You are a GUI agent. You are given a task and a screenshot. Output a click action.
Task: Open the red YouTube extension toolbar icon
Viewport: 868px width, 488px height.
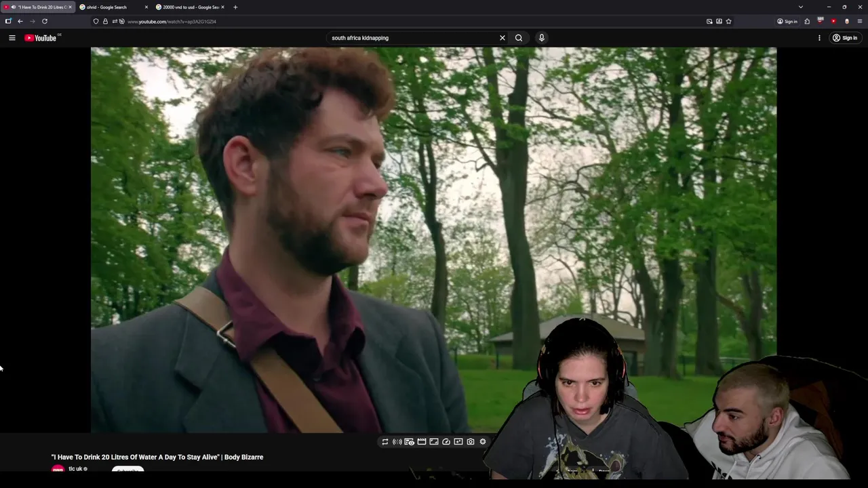(833, 22)
